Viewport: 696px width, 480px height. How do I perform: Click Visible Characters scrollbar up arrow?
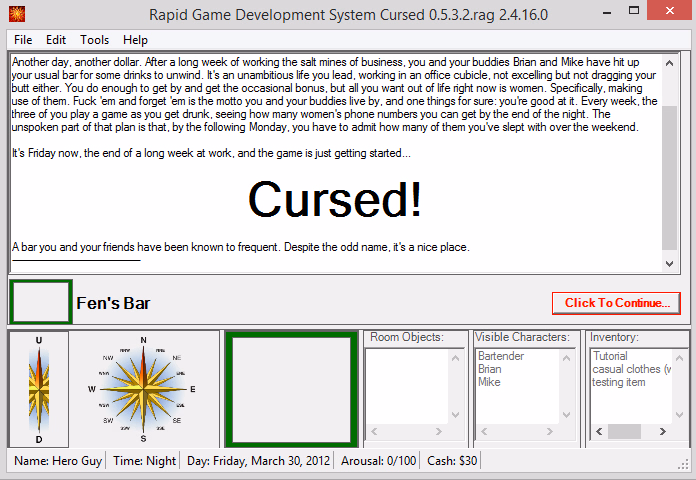[x=566, y=358]
